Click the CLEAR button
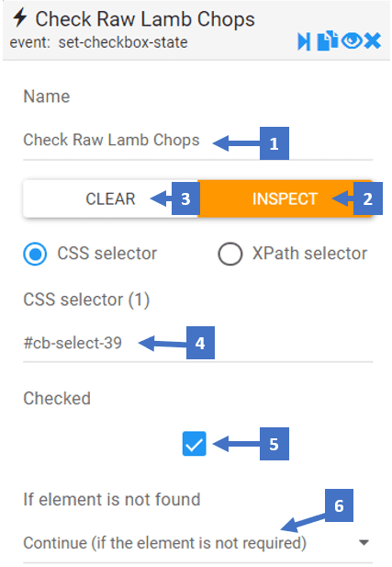 pyautogui.click(x=110, y=198)
